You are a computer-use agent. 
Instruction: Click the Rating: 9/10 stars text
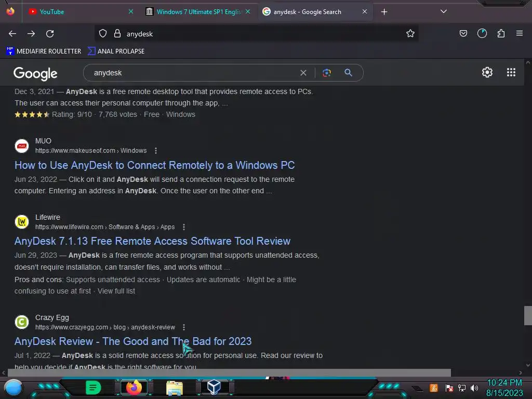click(x=54, y=115)
